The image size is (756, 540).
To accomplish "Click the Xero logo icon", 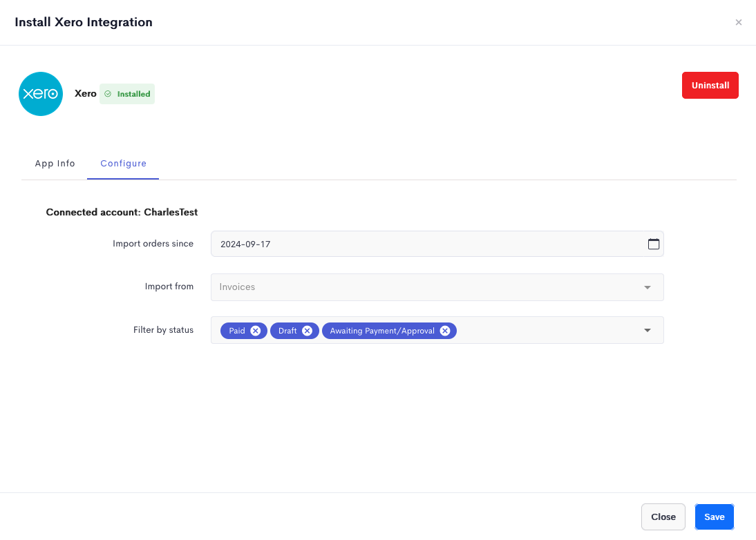I will [41, 94].
